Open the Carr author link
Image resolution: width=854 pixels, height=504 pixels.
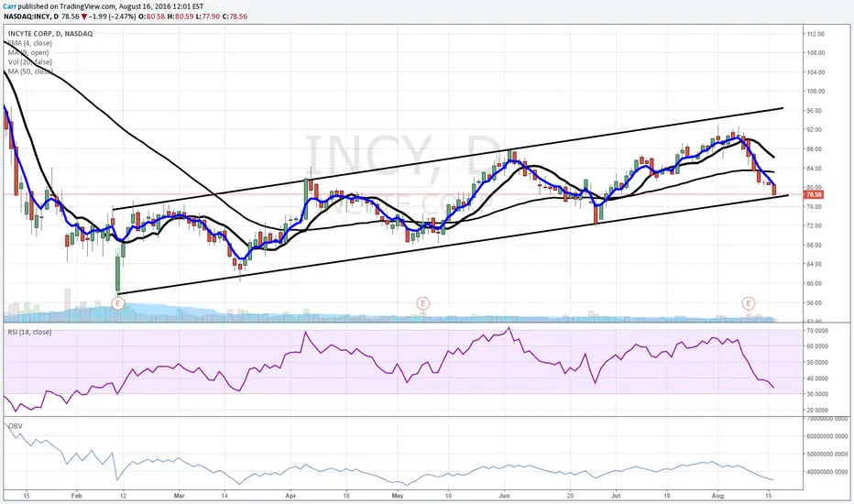[x=10, y=6]
